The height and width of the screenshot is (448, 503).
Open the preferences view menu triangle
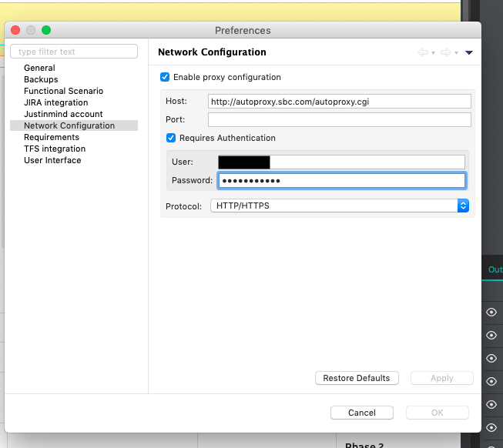[x=469, y=52]
